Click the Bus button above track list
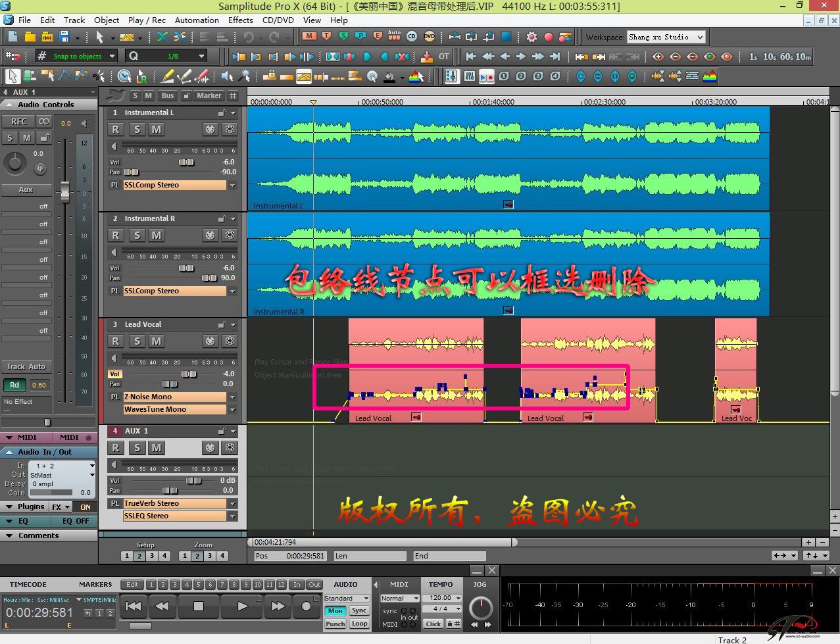 coord(168,96)
